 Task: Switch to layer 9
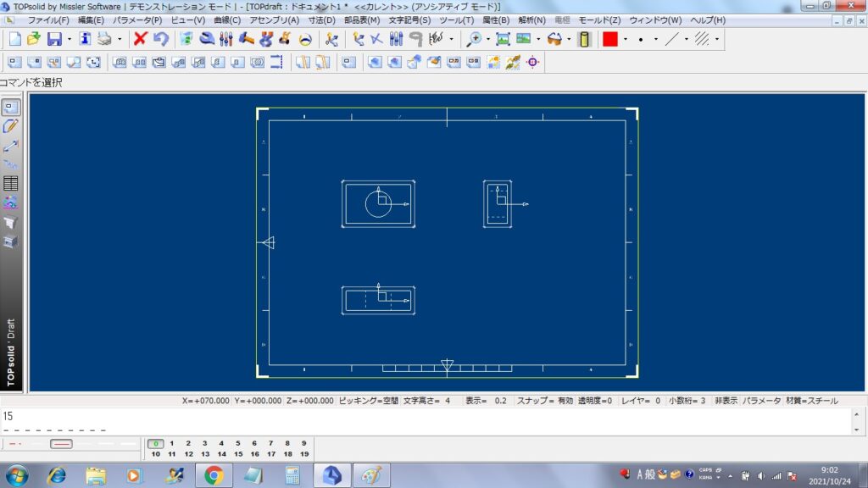pos(304,443)
